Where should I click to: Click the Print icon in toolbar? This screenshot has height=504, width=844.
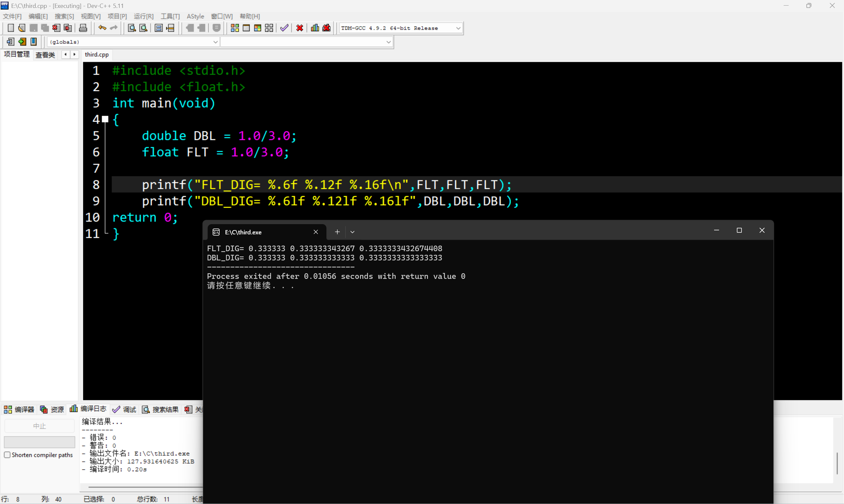[83, 28]
